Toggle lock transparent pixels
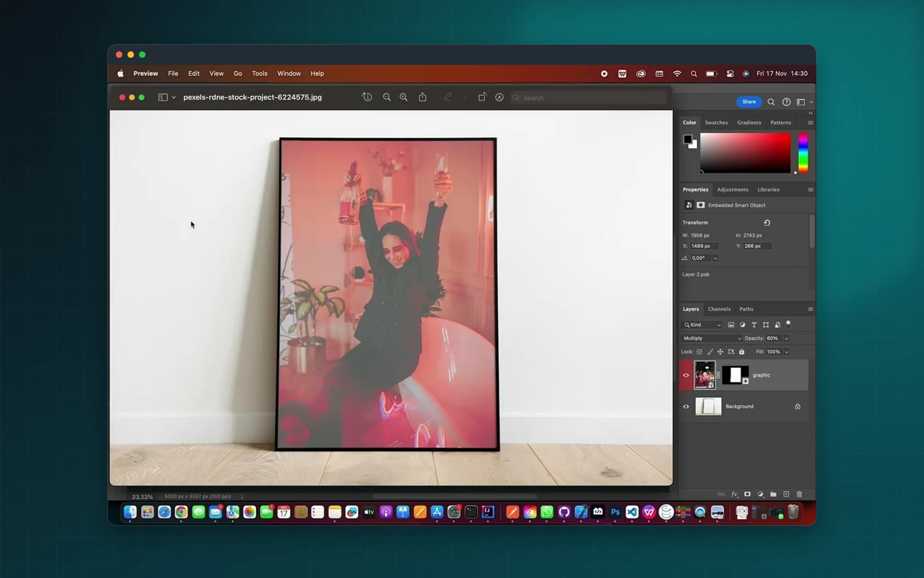 [x=699, y=352]
